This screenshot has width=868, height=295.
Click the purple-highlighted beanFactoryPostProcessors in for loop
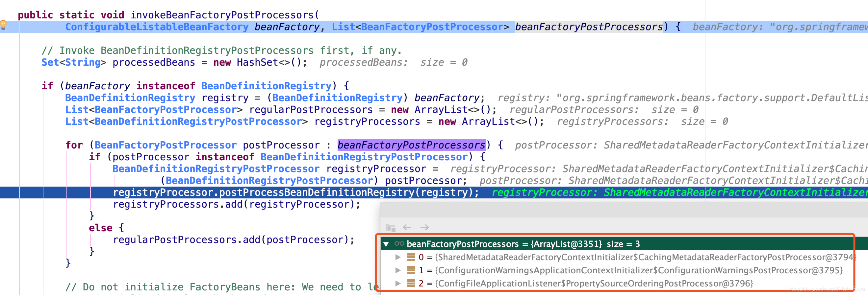[411, 145]
